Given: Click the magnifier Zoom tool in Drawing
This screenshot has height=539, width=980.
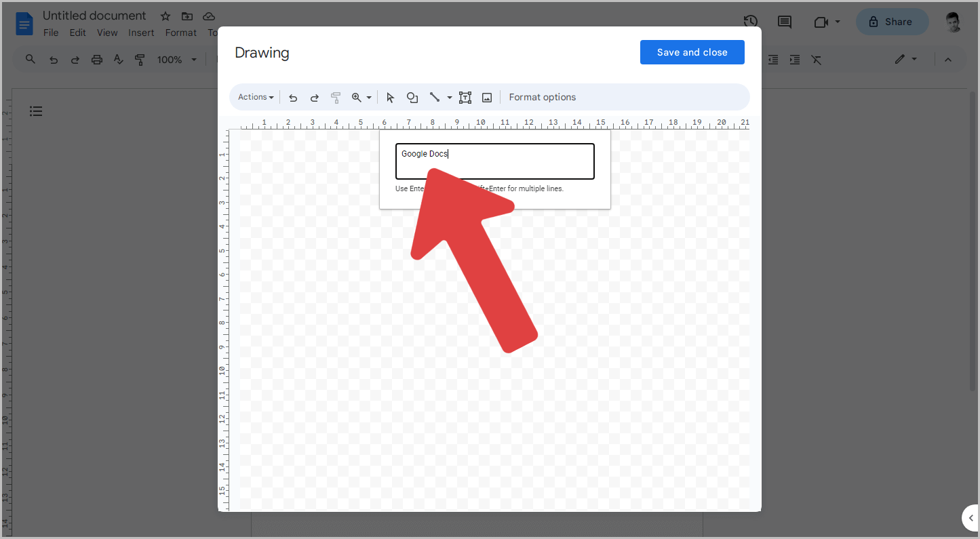Looking at the screenshot, I should click(357, 98).
